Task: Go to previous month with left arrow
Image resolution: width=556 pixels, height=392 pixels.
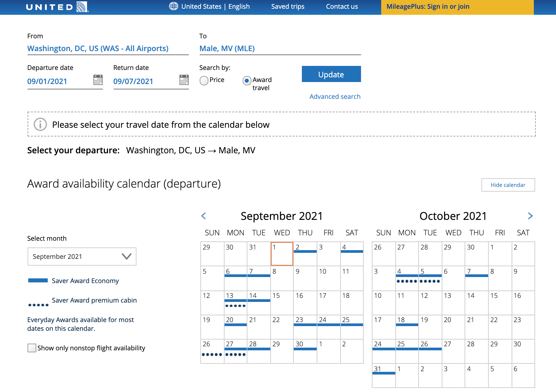Action: [x=203, y=216]
